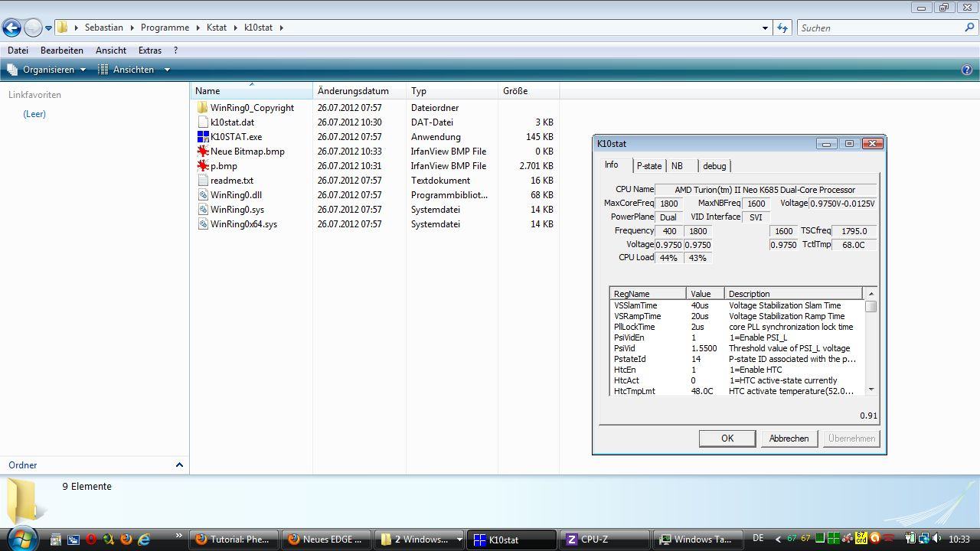Click the DE language indicator

tap(758, 539)
